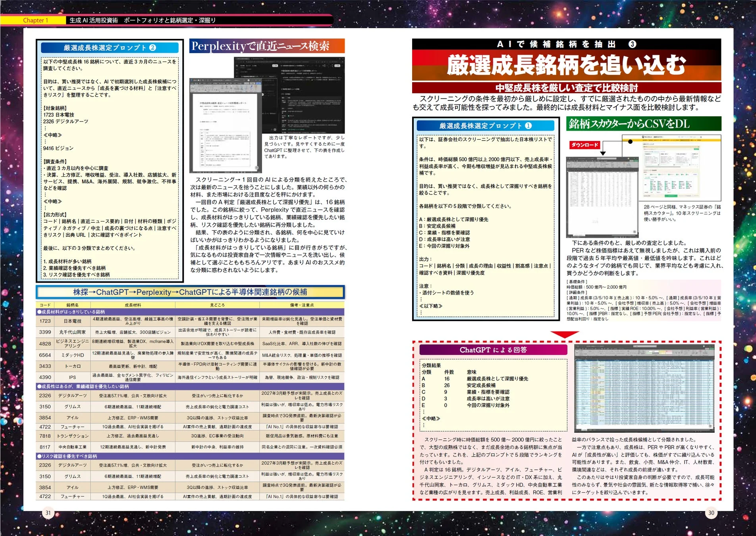Click the "[詳細条件]" label

coord(577,292)
